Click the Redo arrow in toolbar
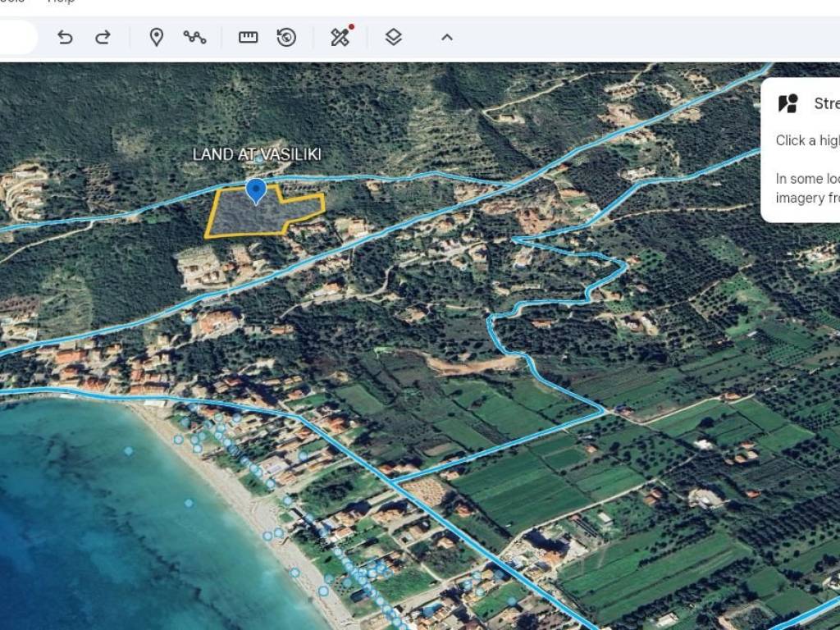Image resolution: width=840 pixels, height=630 pixels. click(103, 37)
